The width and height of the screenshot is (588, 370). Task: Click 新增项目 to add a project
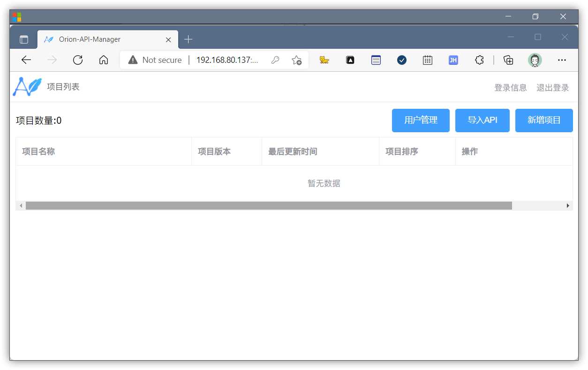point(544,121)
